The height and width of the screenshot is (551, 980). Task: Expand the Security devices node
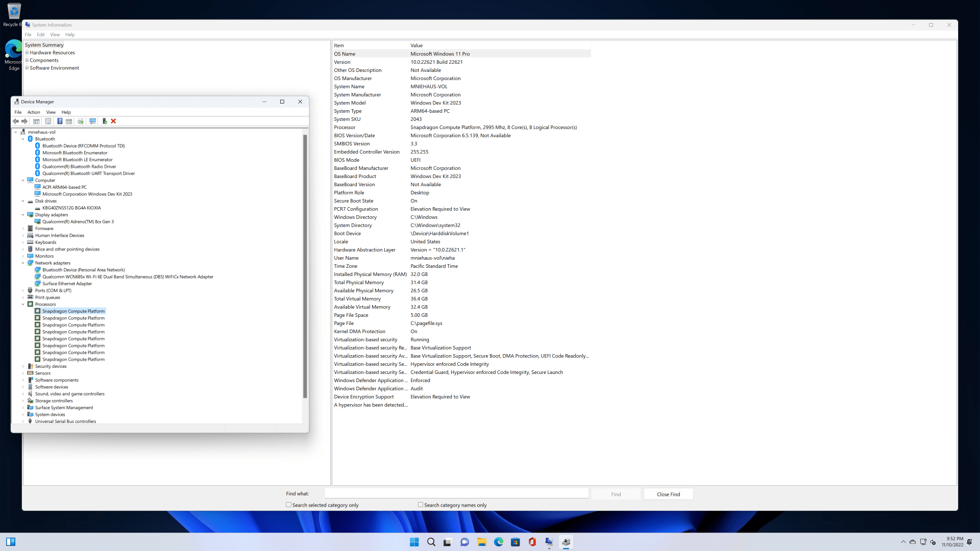23,366
